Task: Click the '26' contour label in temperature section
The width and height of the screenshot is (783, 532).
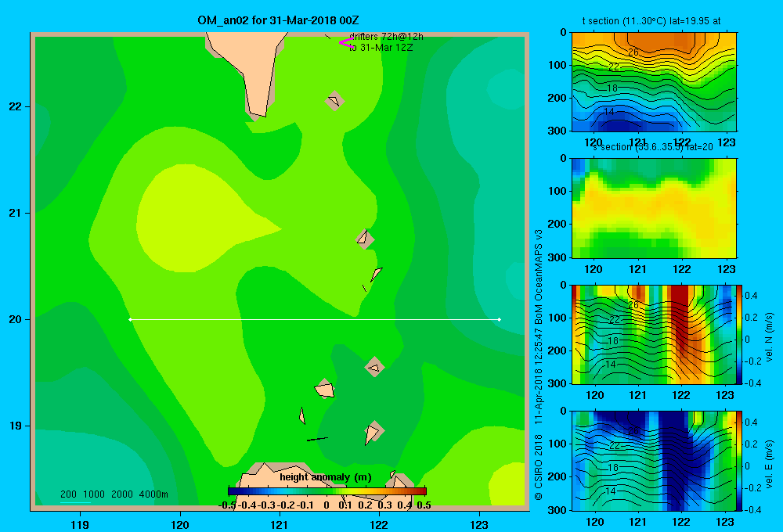Action: point(633,52)
